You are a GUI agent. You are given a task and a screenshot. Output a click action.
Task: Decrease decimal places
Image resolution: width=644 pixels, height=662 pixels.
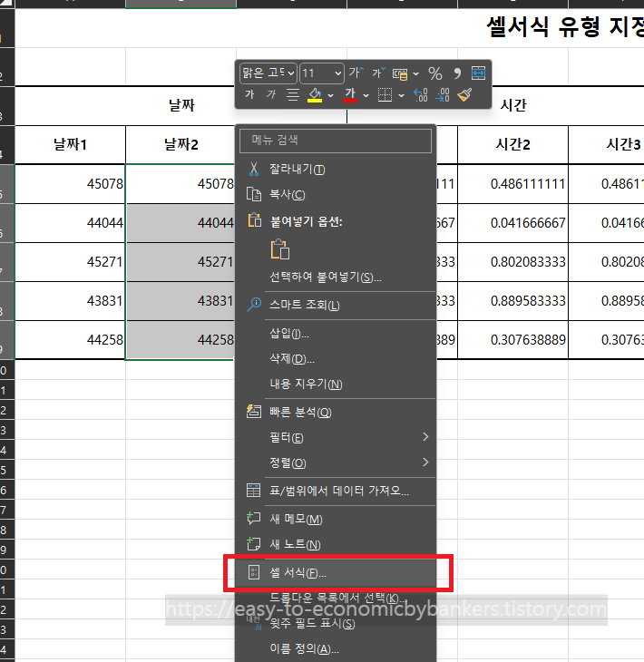point(443,94)
